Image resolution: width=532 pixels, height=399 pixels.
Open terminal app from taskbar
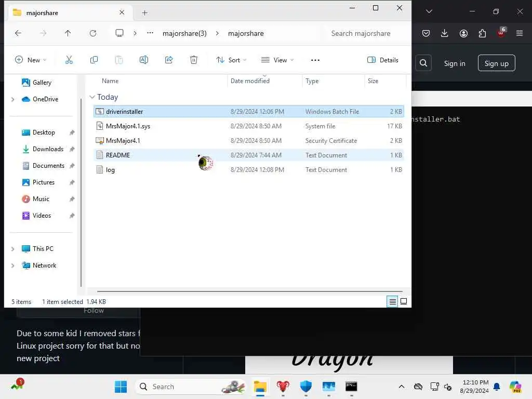coord(351,387)
